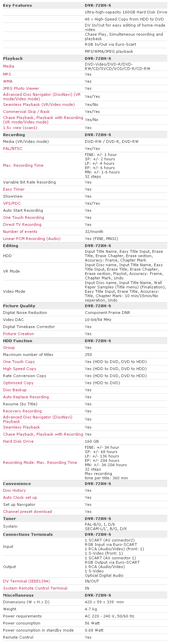This screenshot has width=171, height=644.
Task: Open the Commercial Skip / Back link
Action: pos(26,112)
